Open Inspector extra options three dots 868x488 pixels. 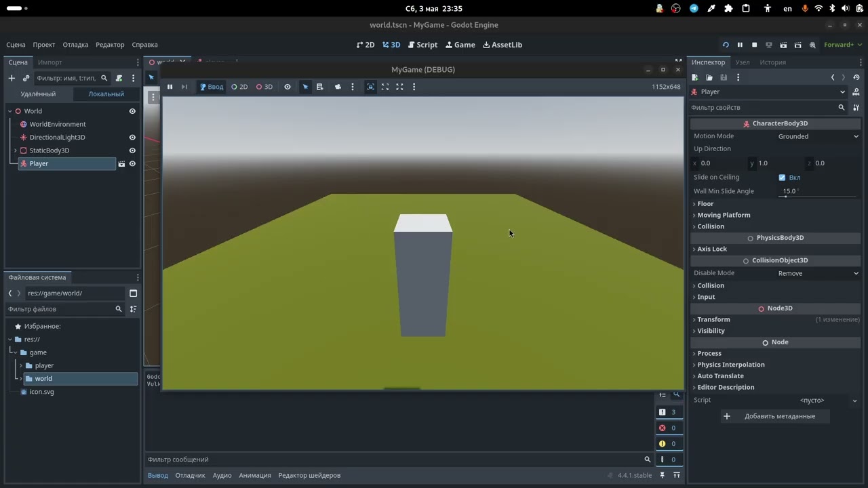pos(738,77)
